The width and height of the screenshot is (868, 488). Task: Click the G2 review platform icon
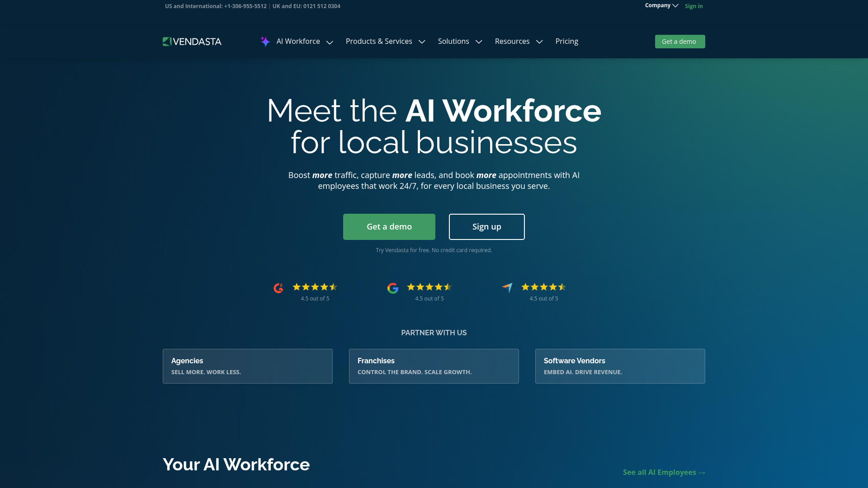(278, 288)
